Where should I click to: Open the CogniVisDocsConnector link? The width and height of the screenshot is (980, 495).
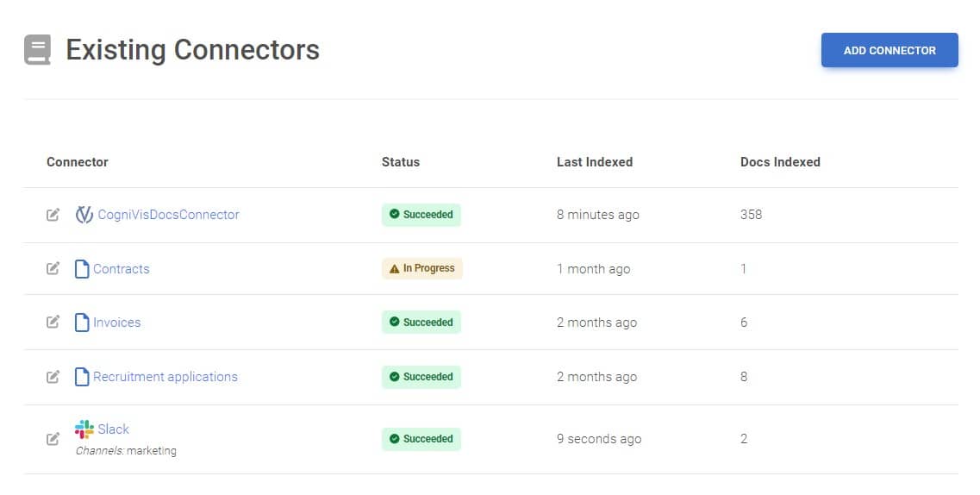pyautogui.click(x=168, y=215)
